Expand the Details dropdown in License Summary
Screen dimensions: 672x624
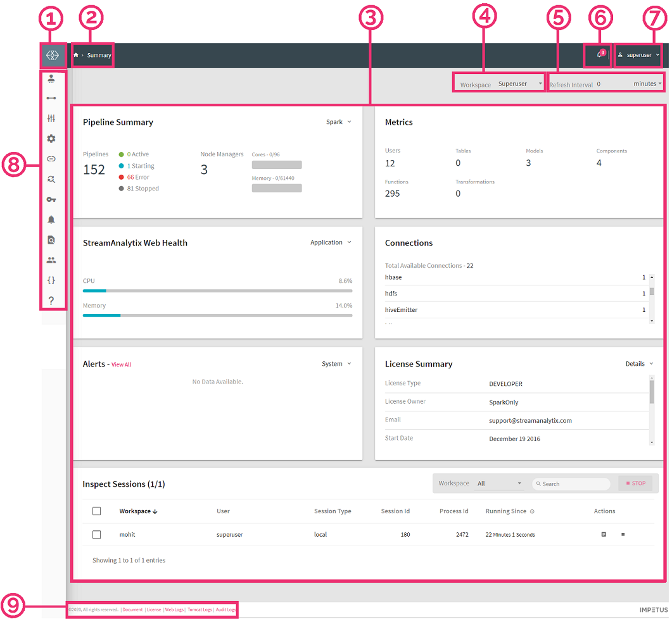coord(640,364)
